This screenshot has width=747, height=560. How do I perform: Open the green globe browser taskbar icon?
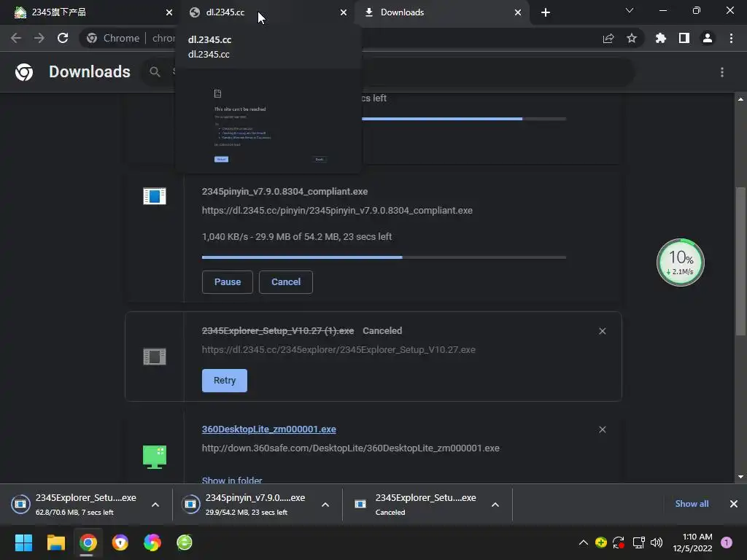tap(185, 542)
